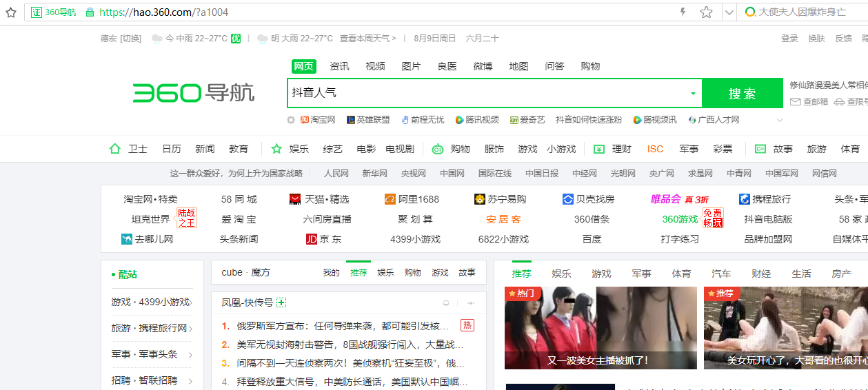The height and width of the screenshot is (390, 868).
Task: Click the 360 search engine icon in browser search box
Action: pos(750,12)
